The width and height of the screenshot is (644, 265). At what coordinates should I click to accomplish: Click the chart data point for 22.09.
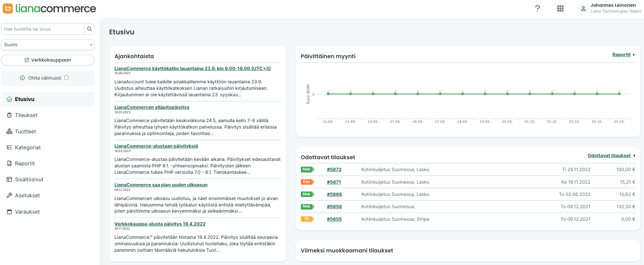(328, 94)
